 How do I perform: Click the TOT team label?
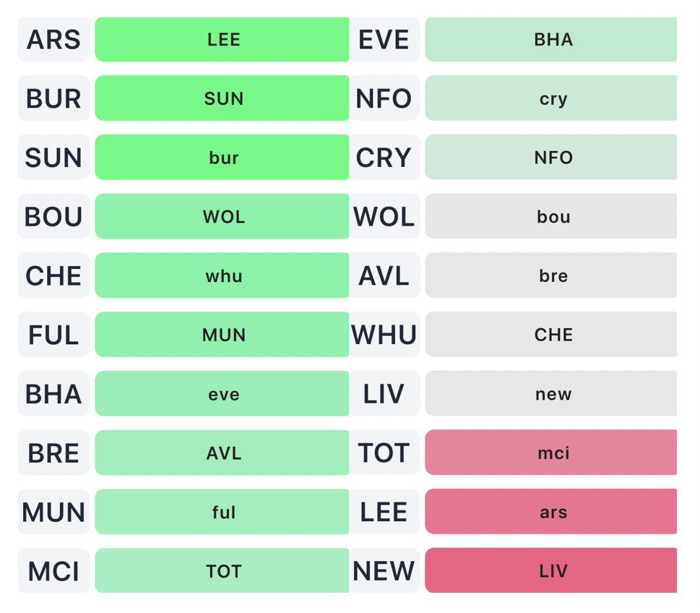[x=384, y=453]
